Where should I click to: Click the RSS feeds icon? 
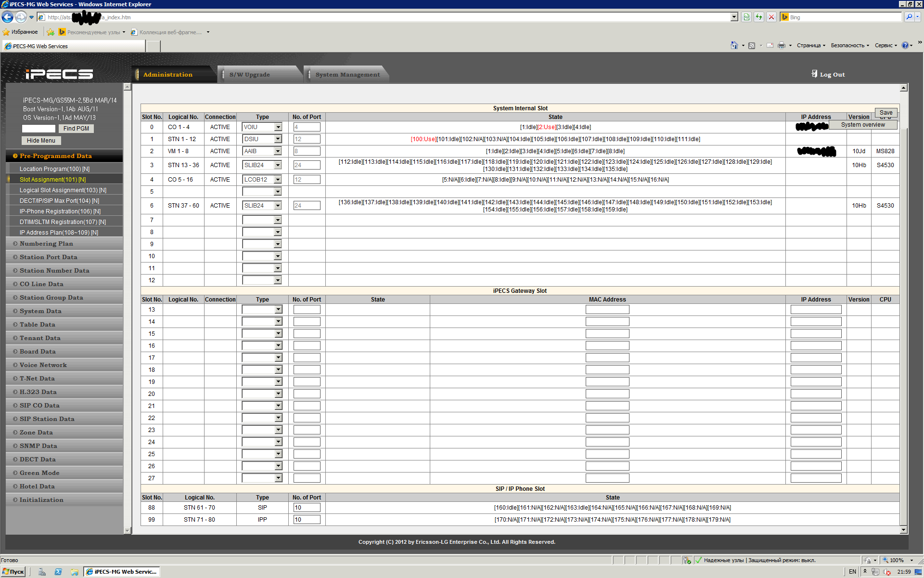tap(751, 45)
